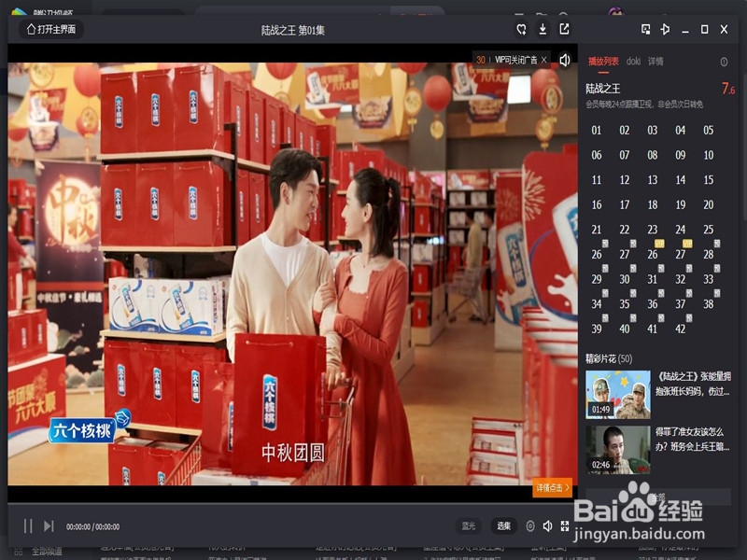Image resolution: width=747 pixels, height=560 pixels.
Task: Toggle player volume speaker in control bar
Action: (x=547, y=525)
